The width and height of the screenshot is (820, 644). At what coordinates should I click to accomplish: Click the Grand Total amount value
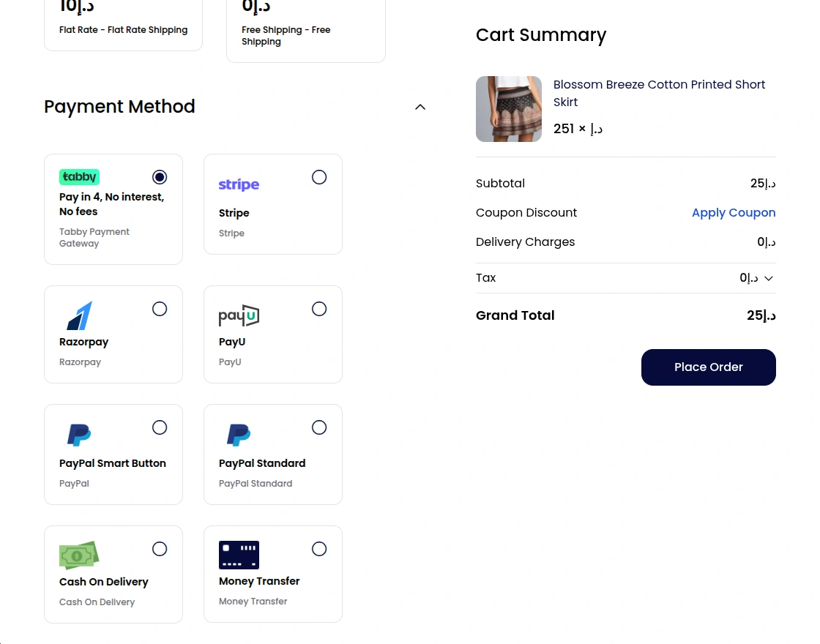tap(761, 315)
